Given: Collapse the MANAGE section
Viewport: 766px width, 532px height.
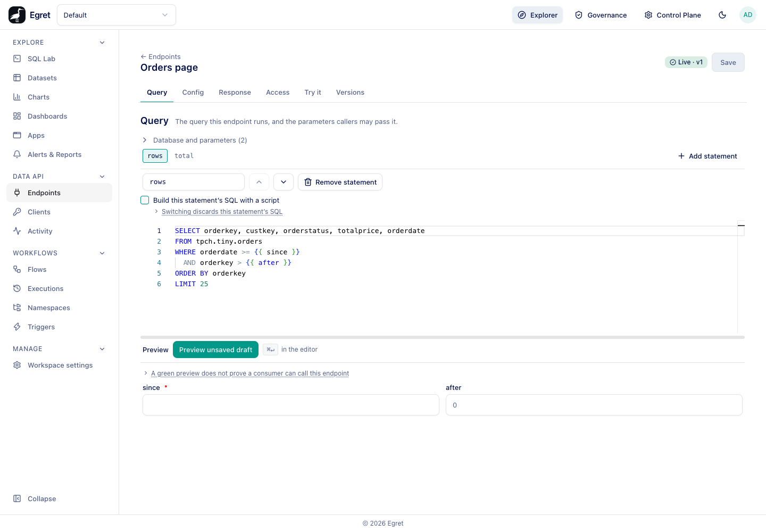Looking at the screenshot, I should coord(102,349).
